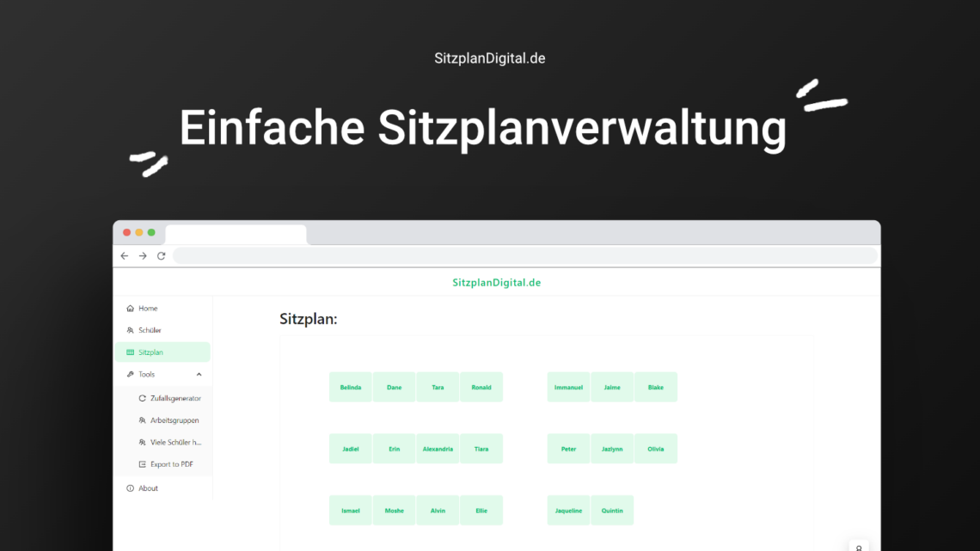Click the Home icon in the sidebar

(132, 308)
